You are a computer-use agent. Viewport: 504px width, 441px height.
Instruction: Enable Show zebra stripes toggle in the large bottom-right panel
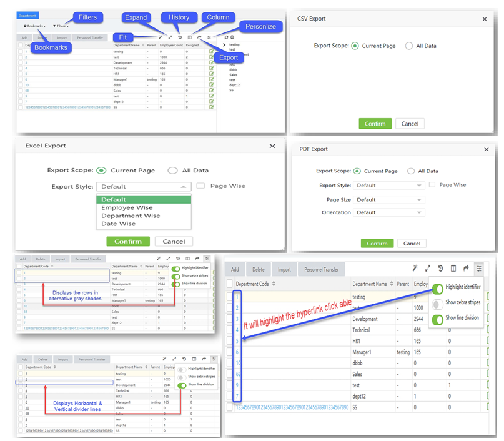pos(437,303)
